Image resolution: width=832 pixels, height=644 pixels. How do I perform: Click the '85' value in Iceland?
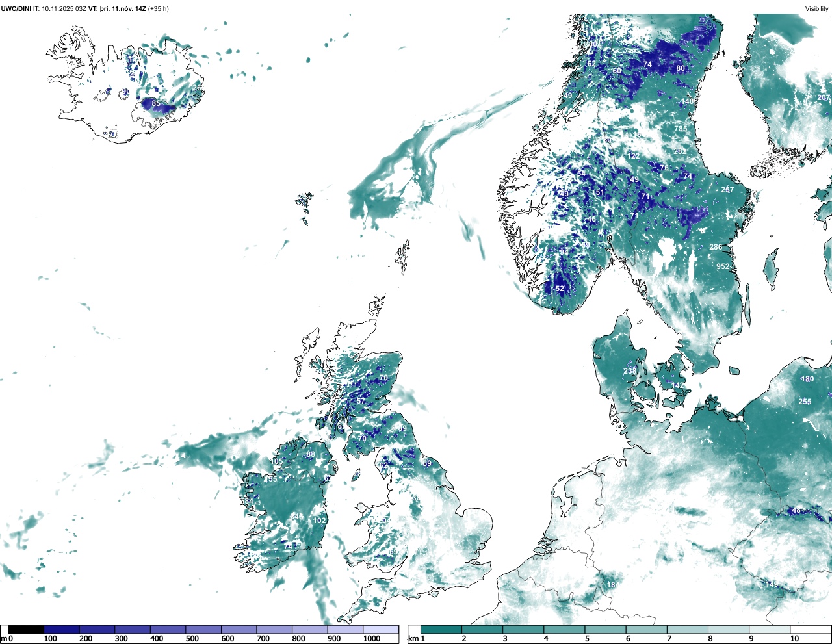coord(156,103)
